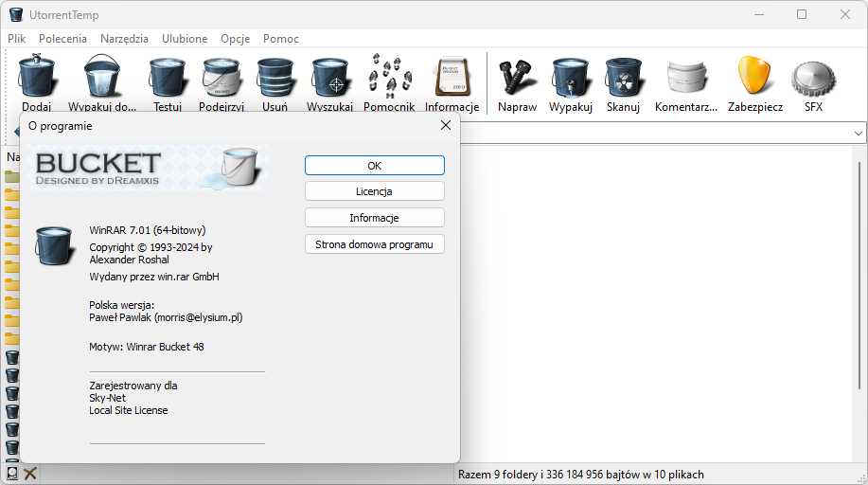Expand the address bar dropdown arrow
The image size is (868, 485).
coord(858,133)
